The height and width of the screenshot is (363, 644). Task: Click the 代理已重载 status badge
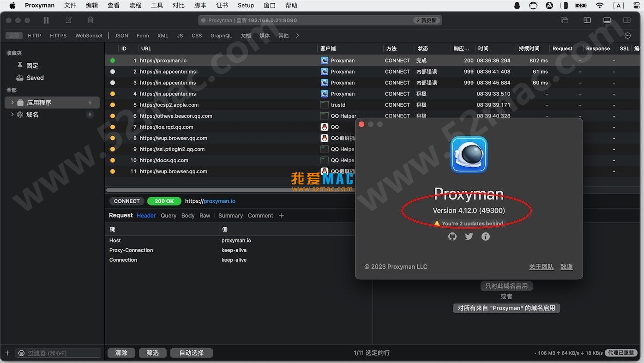point(621,353)
